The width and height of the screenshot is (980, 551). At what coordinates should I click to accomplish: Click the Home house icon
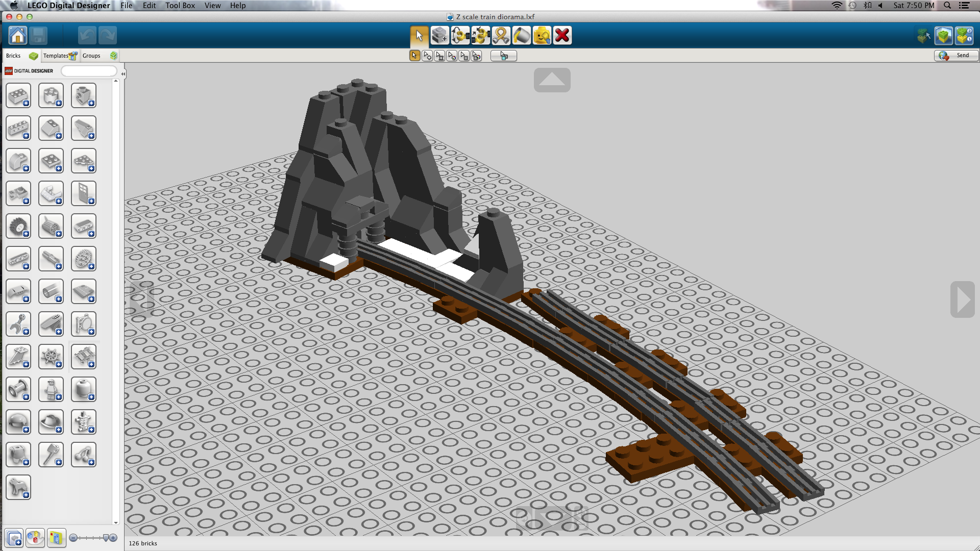[18, 36]
